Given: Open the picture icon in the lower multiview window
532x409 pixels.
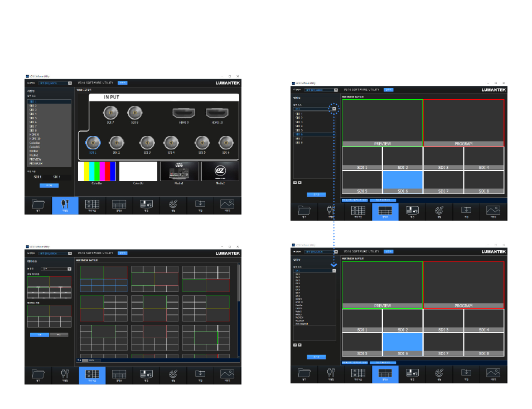Looking at the screenshot, I should point(494,374).
